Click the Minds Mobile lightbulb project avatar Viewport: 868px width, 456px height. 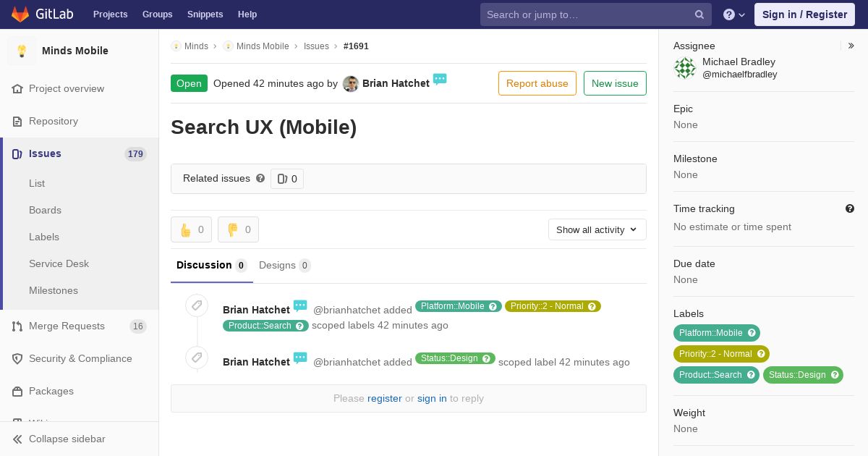[22, 51]
